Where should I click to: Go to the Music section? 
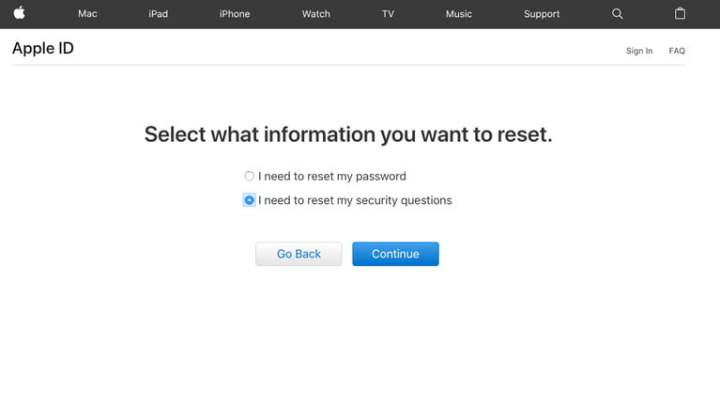pos(458,14)
